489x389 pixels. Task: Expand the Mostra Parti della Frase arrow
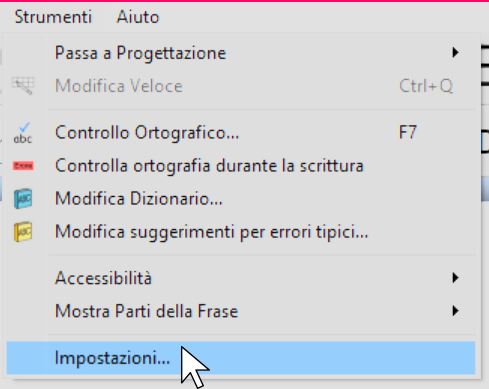[x=455, y=311]
